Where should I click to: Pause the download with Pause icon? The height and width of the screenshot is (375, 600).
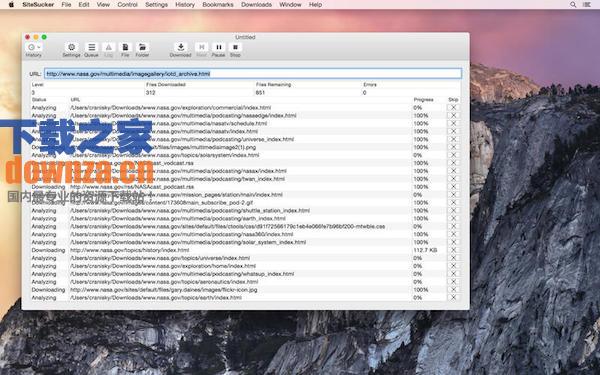pyautogui.click(x=218, y=47)
